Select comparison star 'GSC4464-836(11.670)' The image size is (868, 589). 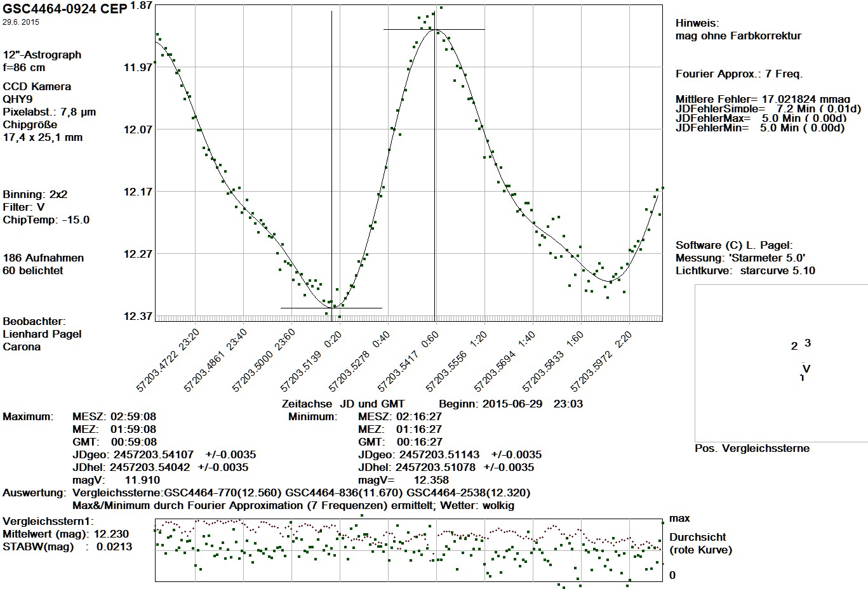click(x=344, y=493)
